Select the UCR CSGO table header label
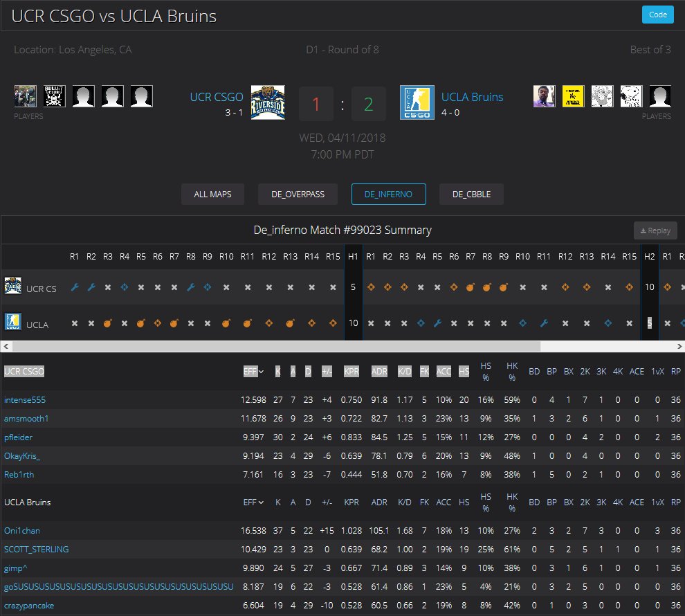The width and height of the screenshot is (685, 616). [24, 372]
